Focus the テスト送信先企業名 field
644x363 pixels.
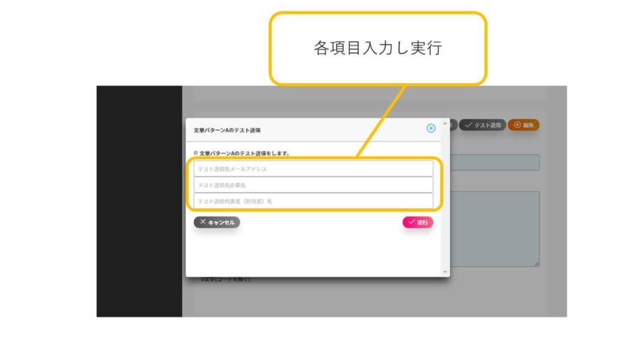pos(313,185)
